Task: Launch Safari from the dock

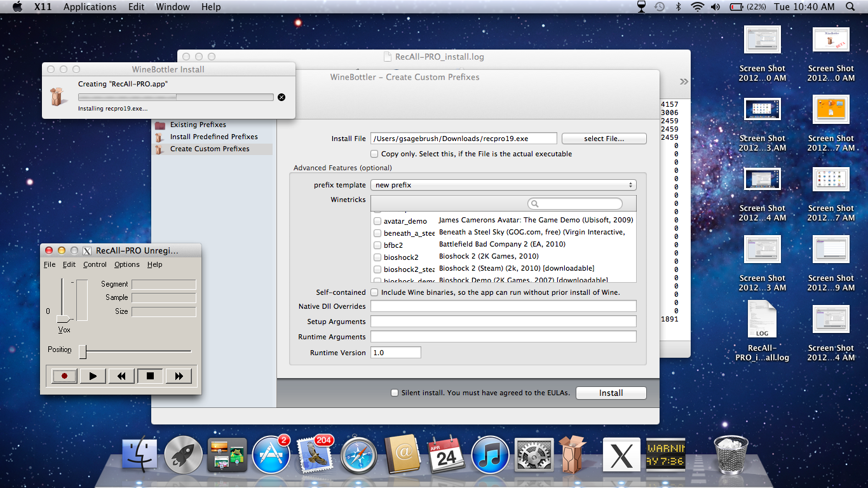Action: click(359, 455)
